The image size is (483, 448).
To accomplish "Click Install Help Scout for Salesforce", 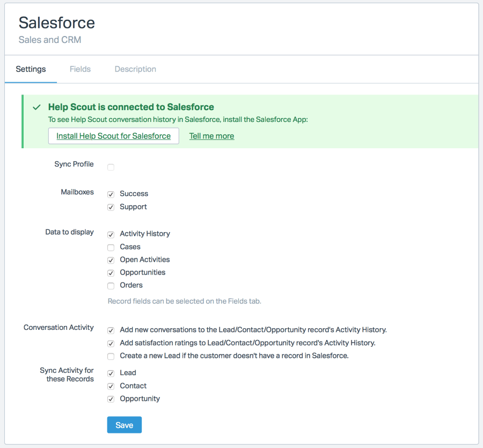I will (x=113, y=136).
